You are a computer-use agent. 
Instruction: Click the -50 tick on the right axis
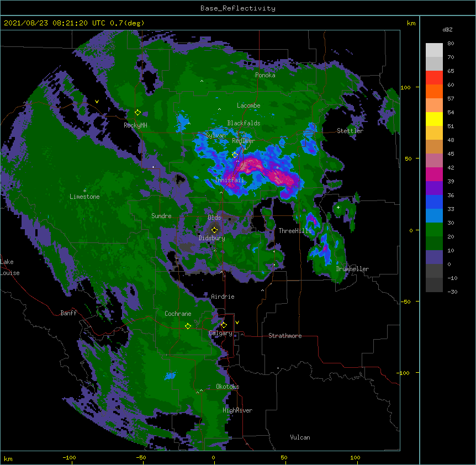(x=405, y=302)
